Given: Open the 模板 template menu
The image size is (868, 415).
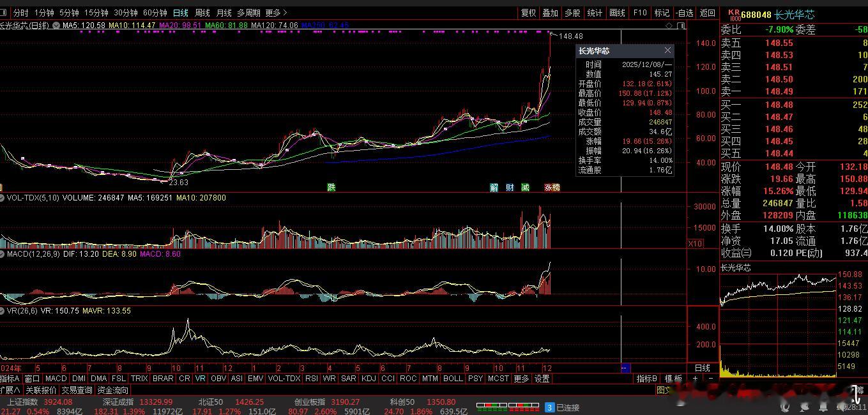Looking at the screenshot, I should click(673, 379).
